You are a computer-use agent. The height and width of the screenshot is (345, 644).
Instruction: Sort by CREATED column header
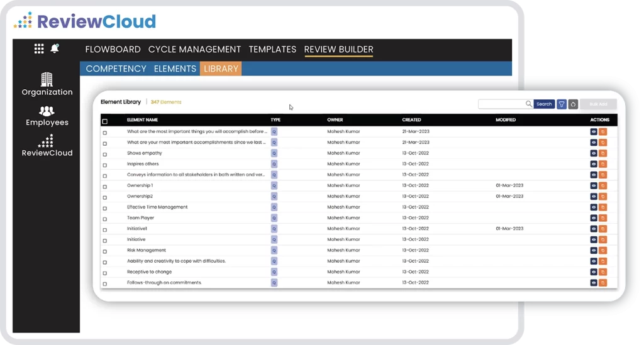tap(411, 120)
